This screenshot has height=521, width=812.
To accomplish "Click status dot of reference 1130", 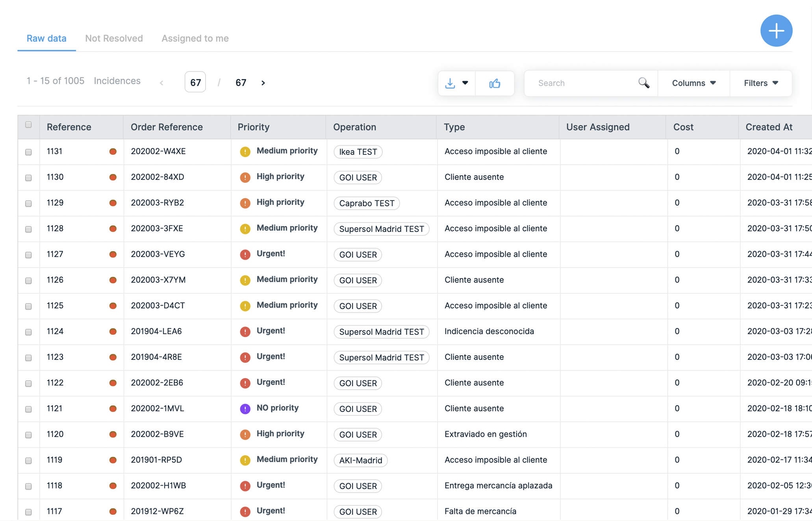I will coord(113,177).
